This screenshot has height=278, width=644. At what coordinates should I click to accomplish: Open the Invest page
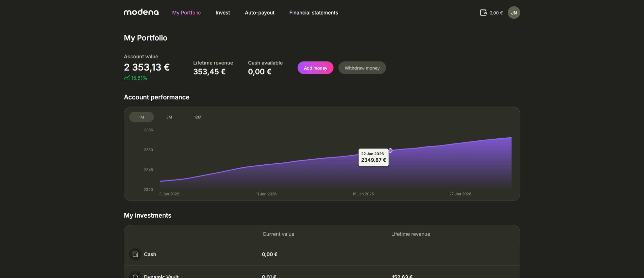tap(223, 13)
